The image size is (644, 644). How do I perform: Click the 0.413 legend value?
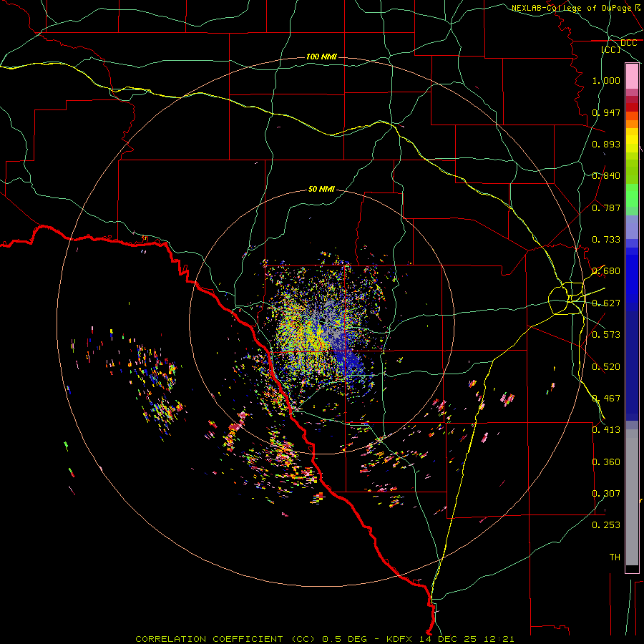click(x=606, y=430)
